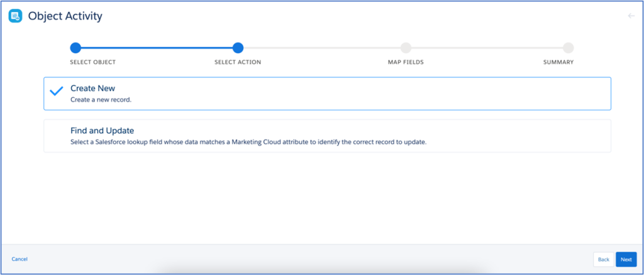This screenshot has height=275, width=644.
Task: Open the MAP FIELDS step label
Action: [406, 62]
